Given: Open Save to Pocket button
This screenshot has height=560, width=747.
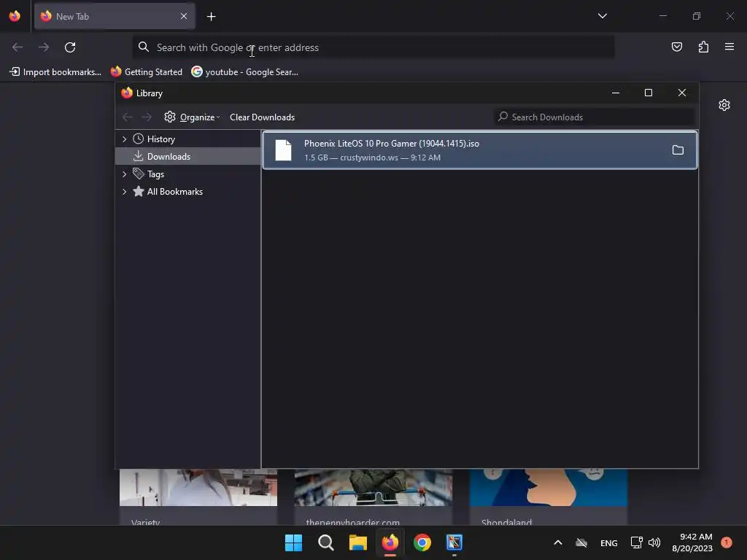Looking at the screenshot, I should (676, 47).
